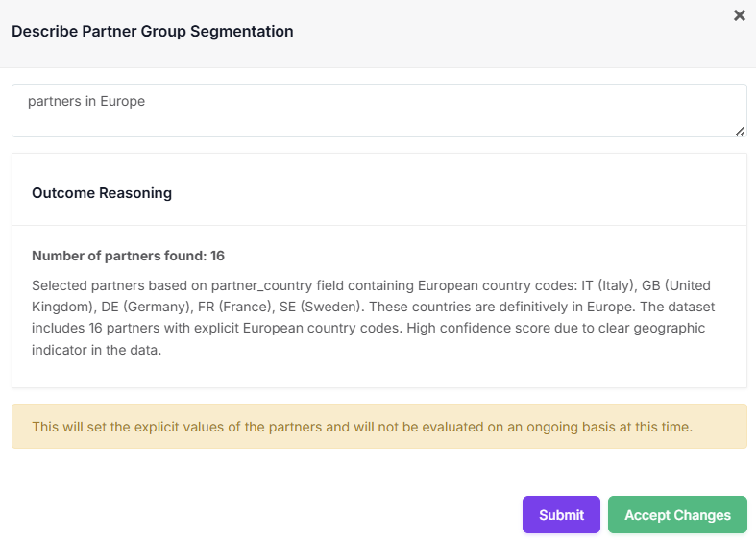
Task: Click the text area resize handle
Action: (x=740, y=131)
